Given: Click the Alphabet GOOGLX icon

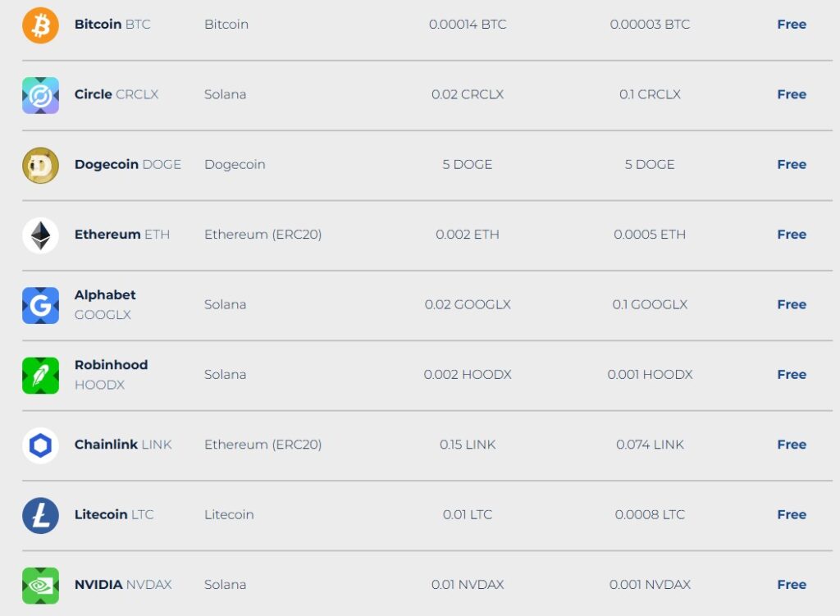Looking at the screenshot, I should (x=39, y=304).
